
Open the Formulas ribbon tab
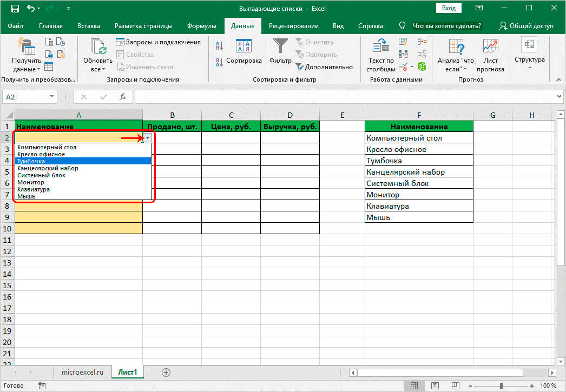coord(201,26)
